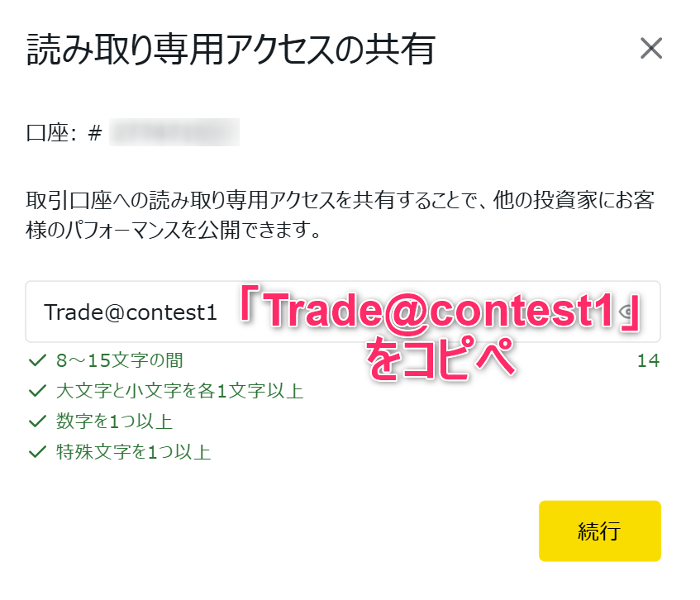This screenshot has width=700, height=600.
Task: Select the 大文字と小文字を各1文字以上 requirement text
Action: coord(180,391)
